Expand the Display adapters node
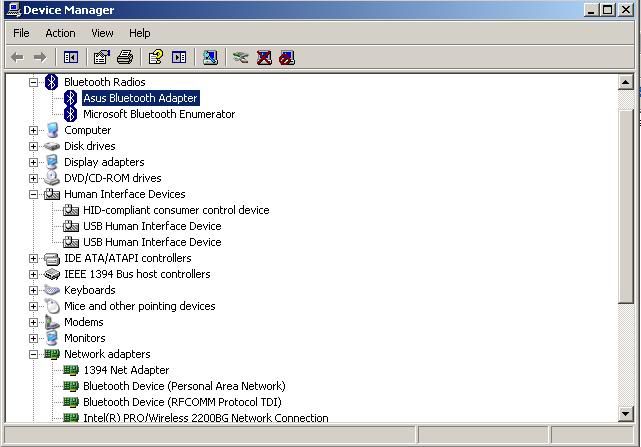This screenshot has width=641, height=447. point(34,162)
